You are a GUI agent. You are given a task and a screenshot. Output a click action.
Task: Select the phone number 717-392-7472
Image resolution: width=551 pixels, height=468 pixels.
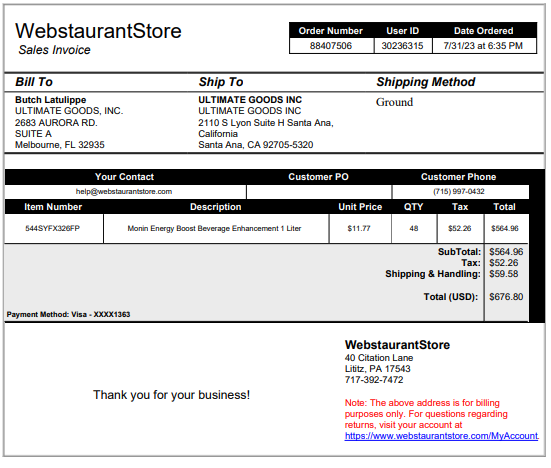[374, 380]
